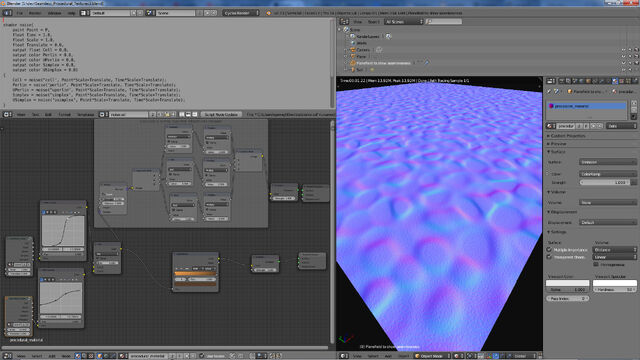Click the upper curve graph in node editor
640x360 pixels.
tap(63, 231)
